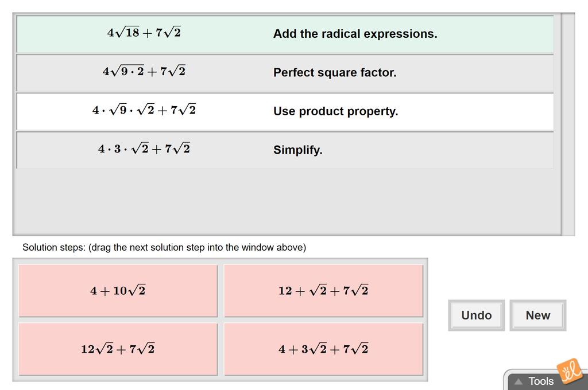Choose the 4 + 3√2 + 7√2 tile
588x390 pixels.
click(x=323, y=349)
